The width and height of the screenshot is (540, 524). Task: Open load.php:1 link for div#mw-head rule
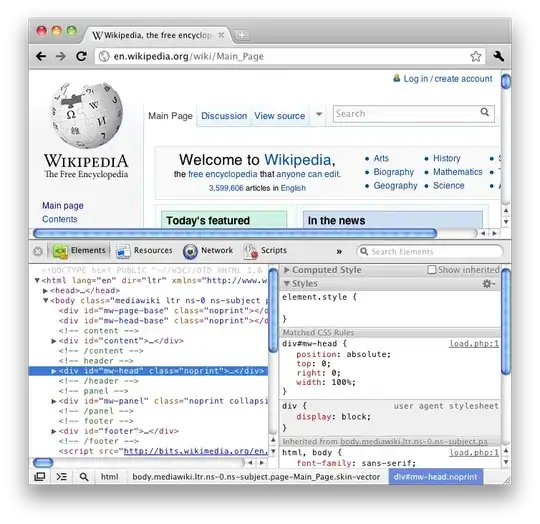[x=474, y=344]
